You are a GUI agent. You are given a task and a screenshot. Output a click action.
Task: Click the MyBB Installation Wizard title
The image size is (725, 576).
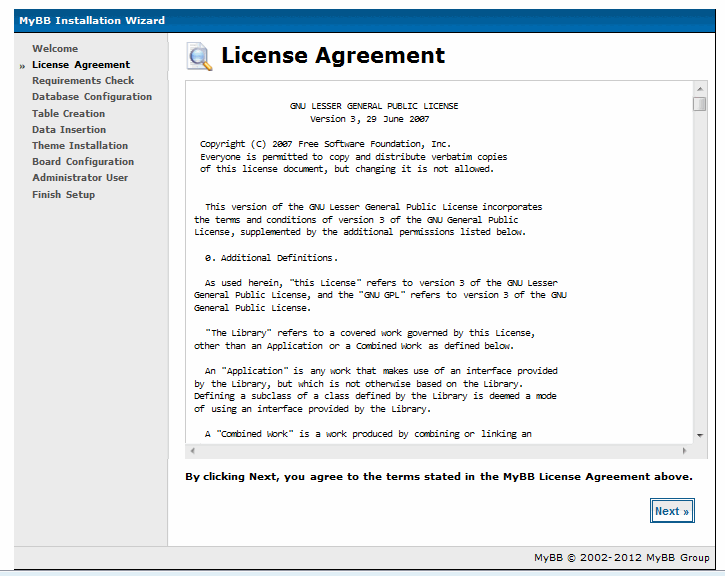click(x=92, y=20)
